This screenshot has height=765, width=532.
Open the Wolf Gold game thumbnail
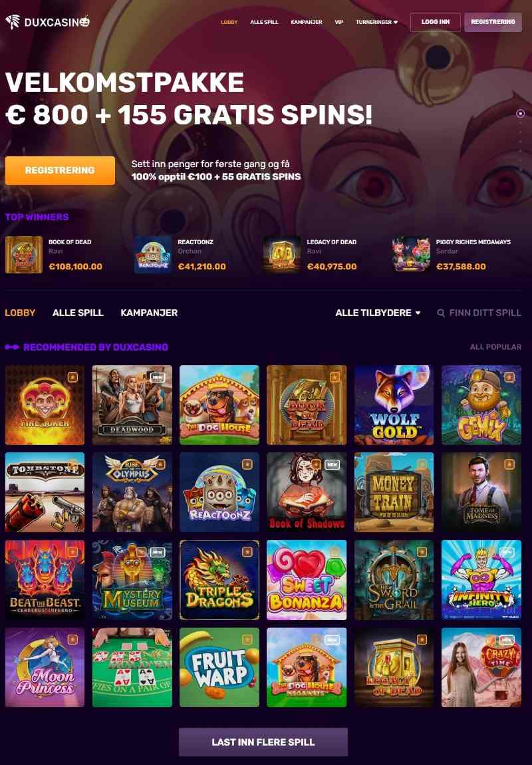(x=394, y=405)
